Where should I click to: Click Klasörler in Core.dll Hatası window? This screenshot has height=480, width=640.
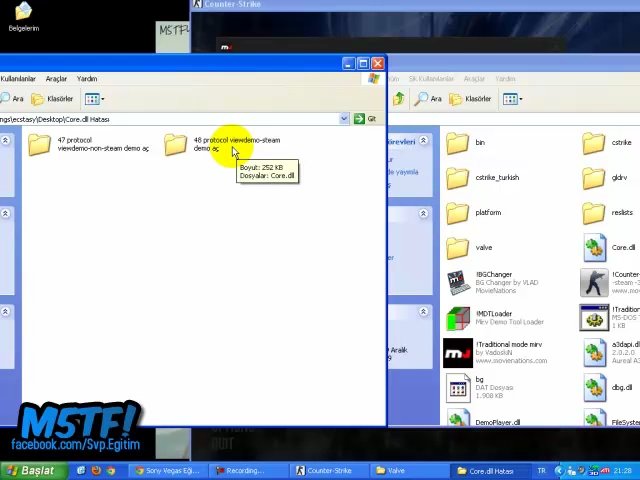click(x=52, y=99)
